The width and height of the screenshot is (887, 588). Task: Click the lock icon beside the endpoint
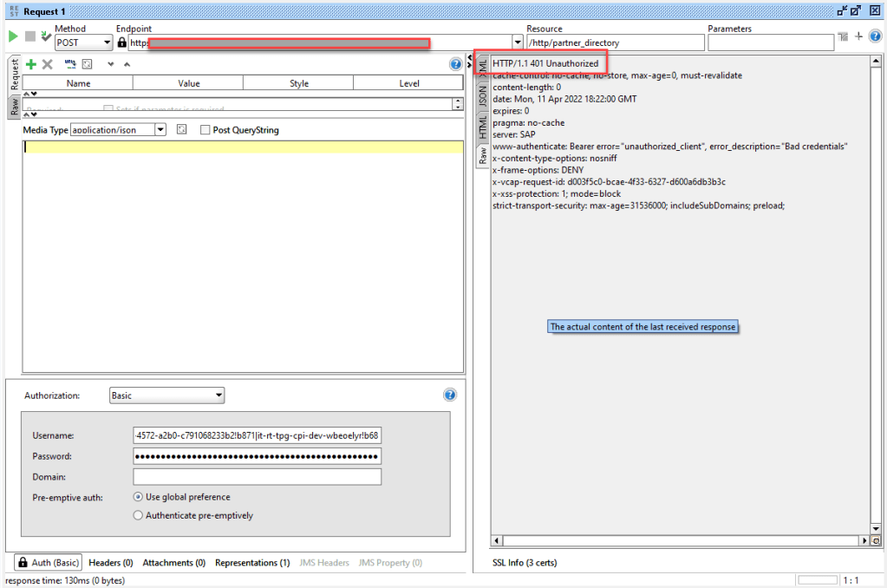click(121, 42)
